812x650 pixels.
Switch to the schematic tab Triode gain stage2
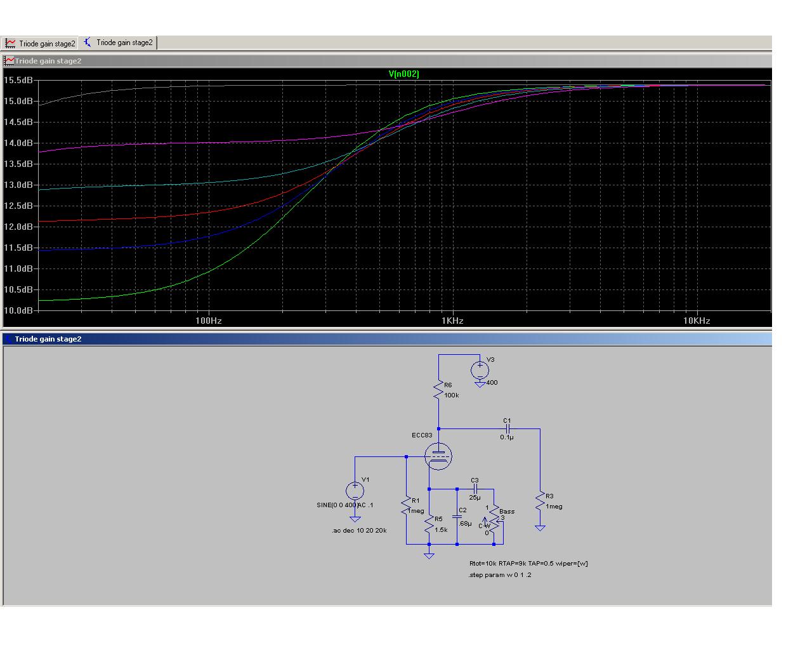point(119,43)
